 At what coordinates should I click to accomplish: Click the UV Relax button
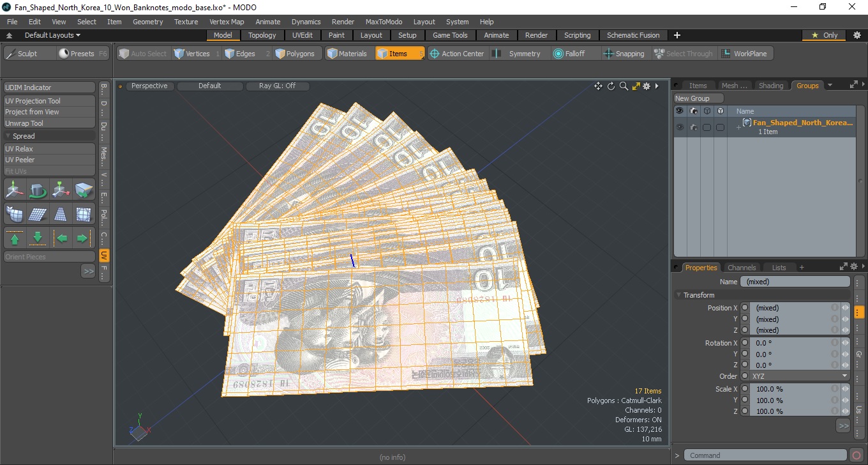point(49,149)
